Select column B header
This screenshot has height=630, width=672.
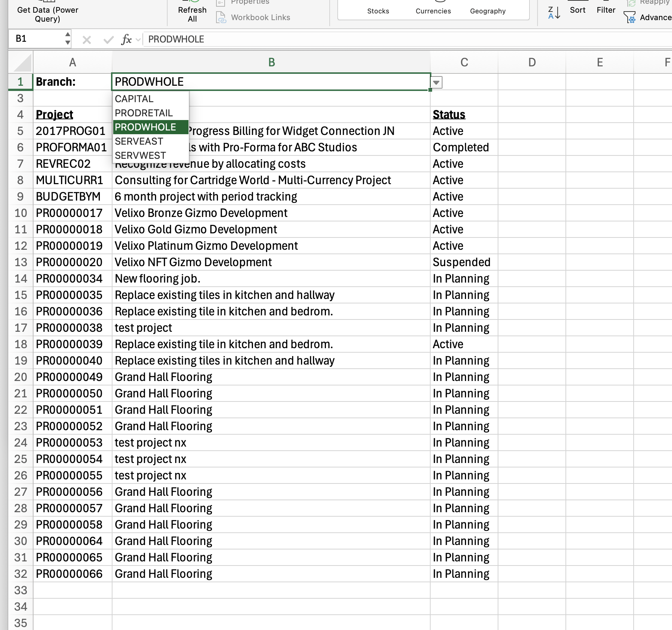(271, 62)
